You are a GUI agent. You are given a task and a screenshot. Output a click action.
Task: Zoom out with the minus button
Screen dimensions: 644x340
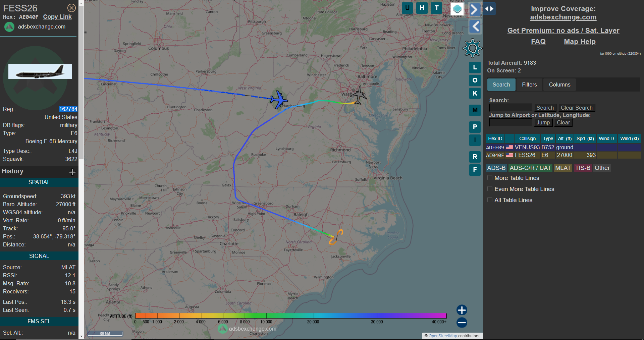coord(462,323)
